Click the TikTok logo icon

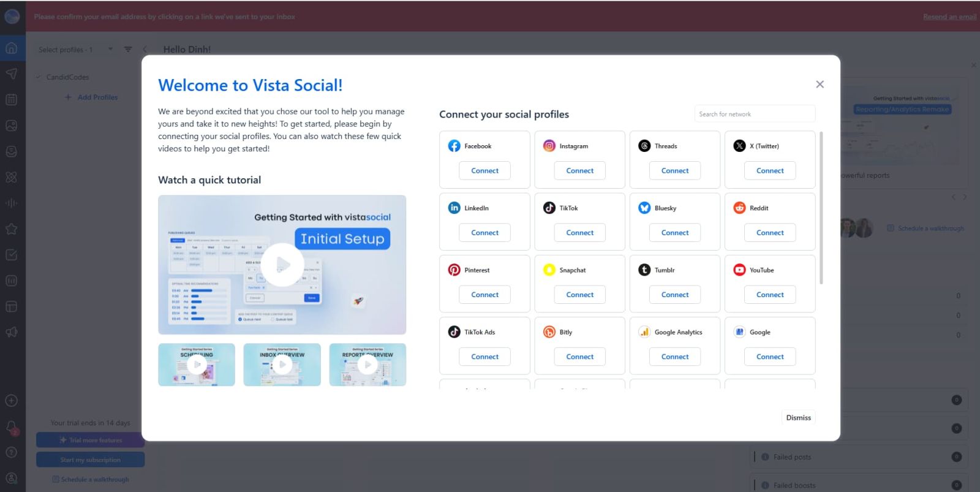click(549, 208)
